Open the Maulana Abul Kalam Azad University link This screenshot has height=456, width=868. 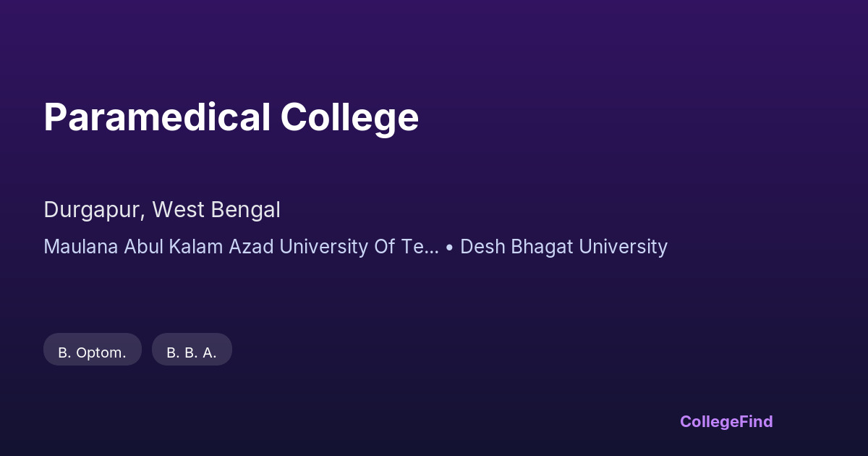(x=241, y=247)
